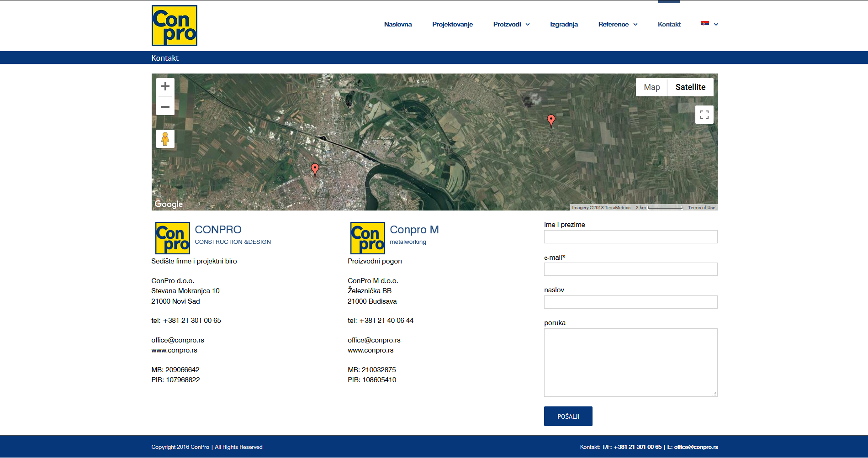868x458 pixels.
Task: Click the ConPro logo in header
Action: point(175,26)
